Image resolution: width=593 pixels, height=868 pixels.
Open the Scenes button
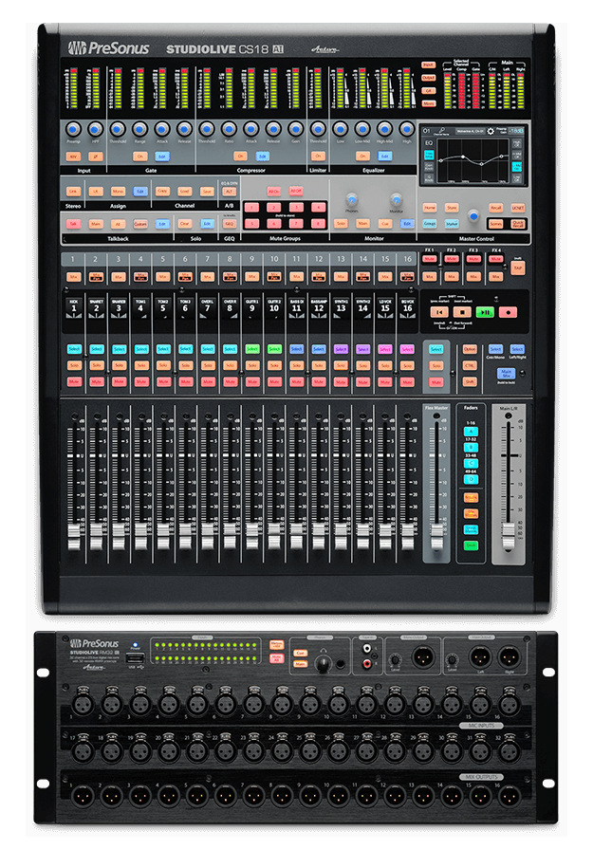496,224
